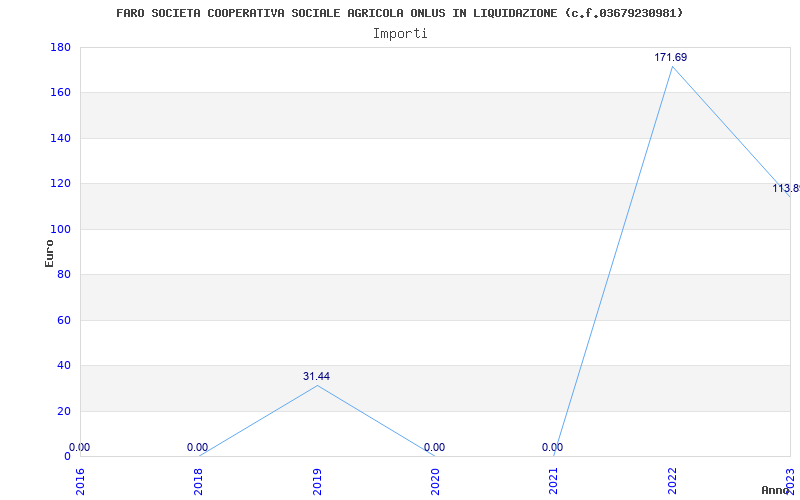Click the 0.00 label above 2016
Screen dimensions: 800x500
point(80,447)
